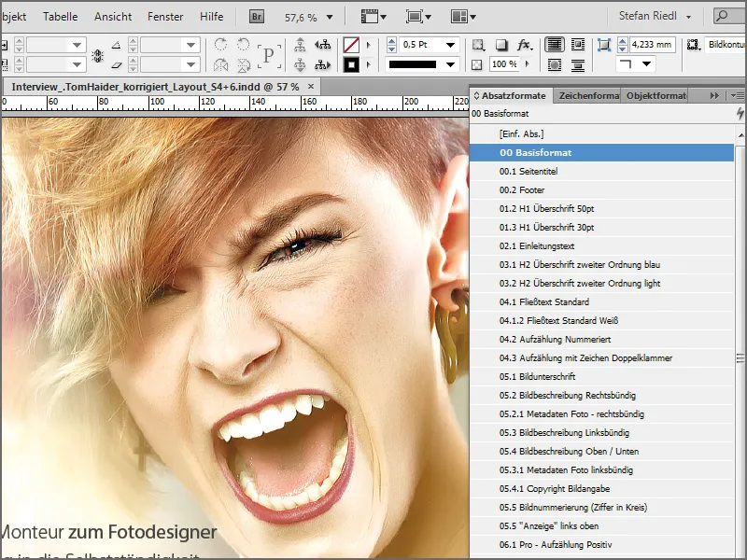Open the corner shape dropdown
The image size is (747, 560).
click(x=646, y=63)
